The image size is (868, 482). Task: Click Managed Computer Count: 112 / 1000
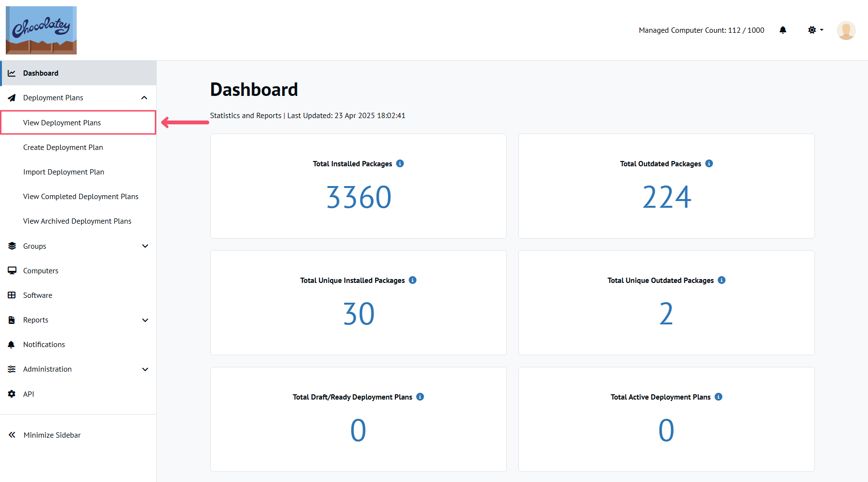click(x=702, y=30)
